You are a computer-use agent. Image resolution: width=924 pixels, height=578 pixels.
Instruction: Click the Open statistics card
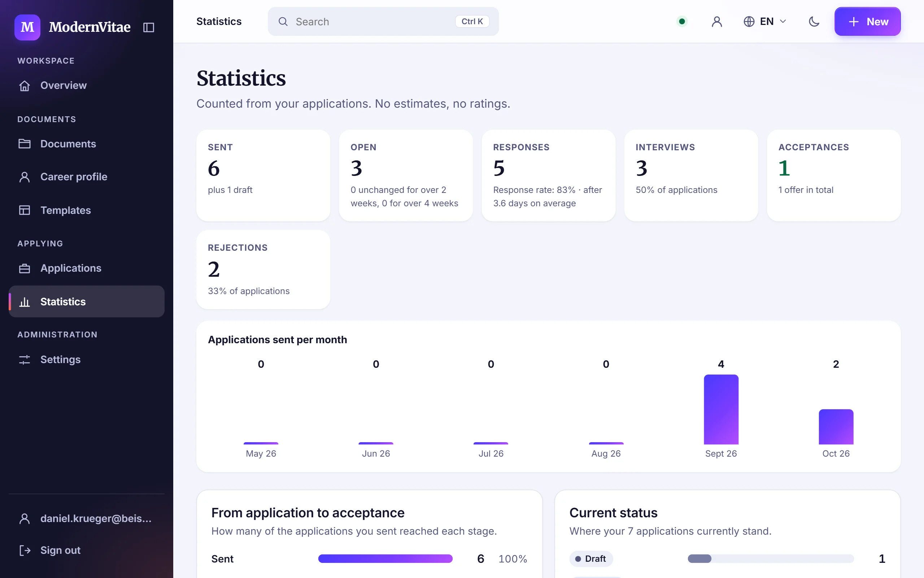tap(405, 176)
